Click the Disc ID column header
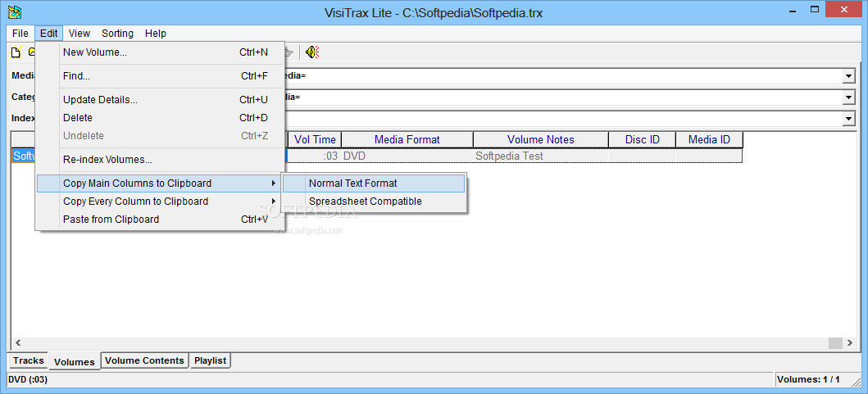Image resolution: width=868 pixels, height=394 pixels. pos(642,140)
